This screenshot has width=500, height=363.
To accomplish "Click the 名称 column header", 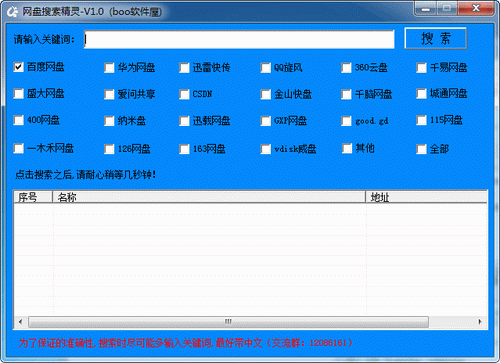I will (209, 197).
